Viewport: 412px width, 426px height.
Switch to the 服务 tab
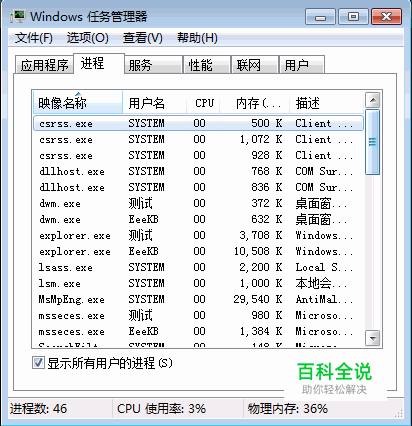pos(153,65)
